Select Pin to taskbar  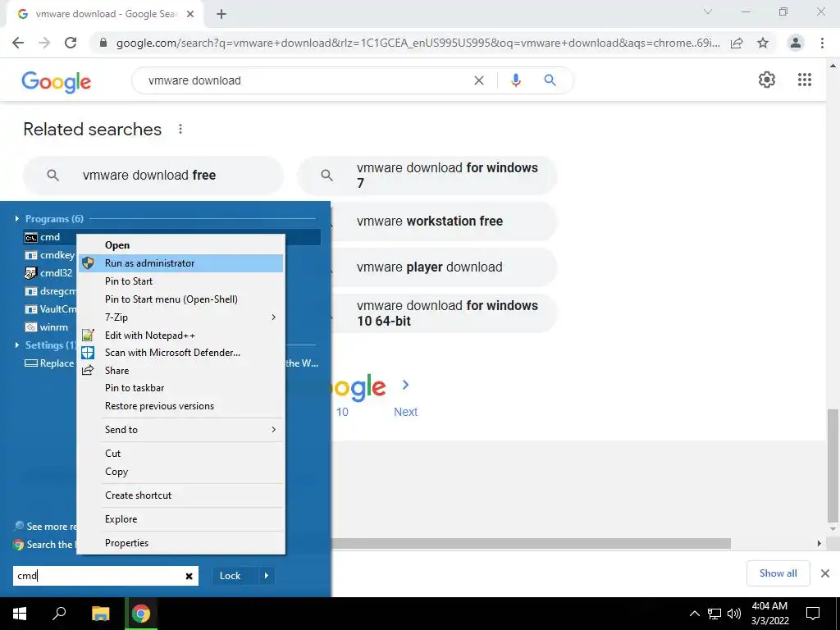[x=181, y=388]
